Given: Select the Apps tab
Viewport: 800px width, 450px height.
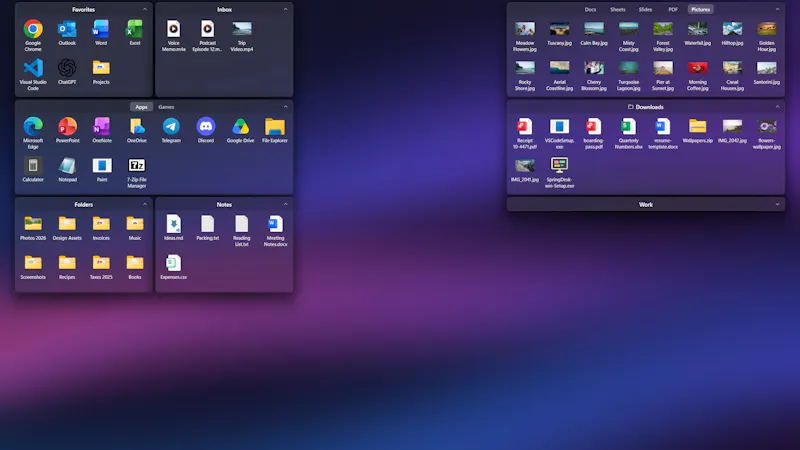Looking at the screenshot, I should 141,107.
